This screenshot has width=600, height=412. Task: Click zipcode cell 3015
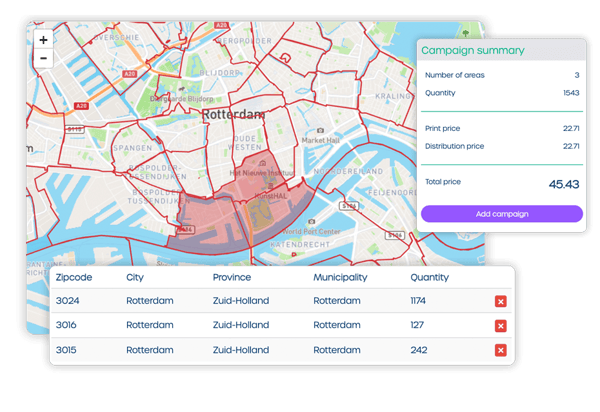[x=66, y=350]
